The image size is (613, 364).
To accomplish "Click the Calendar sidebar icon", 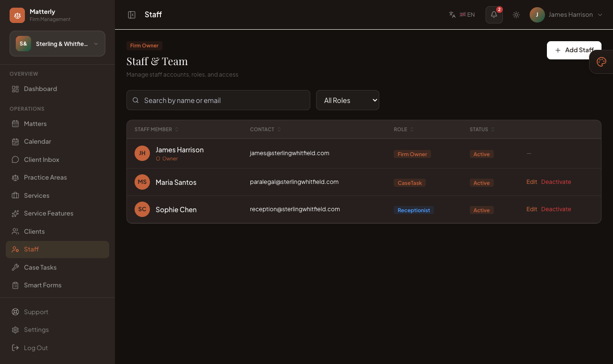I will [x=15, y=142].
